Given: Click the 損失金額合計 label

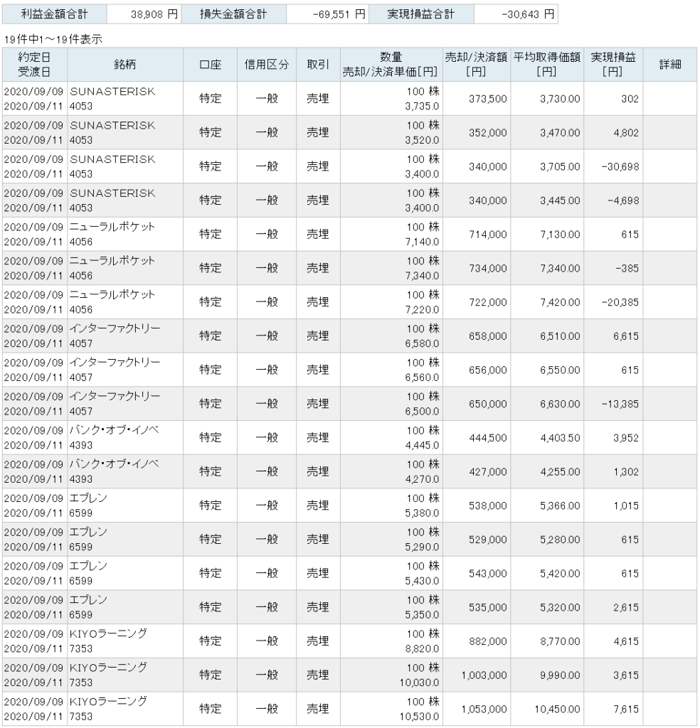Looking at the screenshot, I should pyautogui.click(x=233, y=14).
